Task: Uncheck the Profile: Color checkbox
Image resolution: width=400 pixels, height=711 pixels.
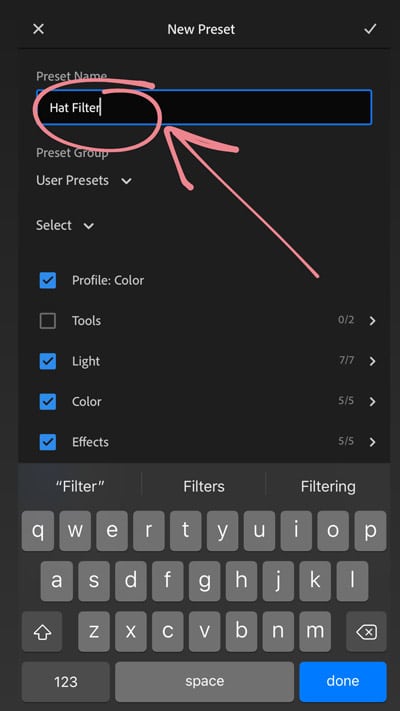Action: [48, 280]
